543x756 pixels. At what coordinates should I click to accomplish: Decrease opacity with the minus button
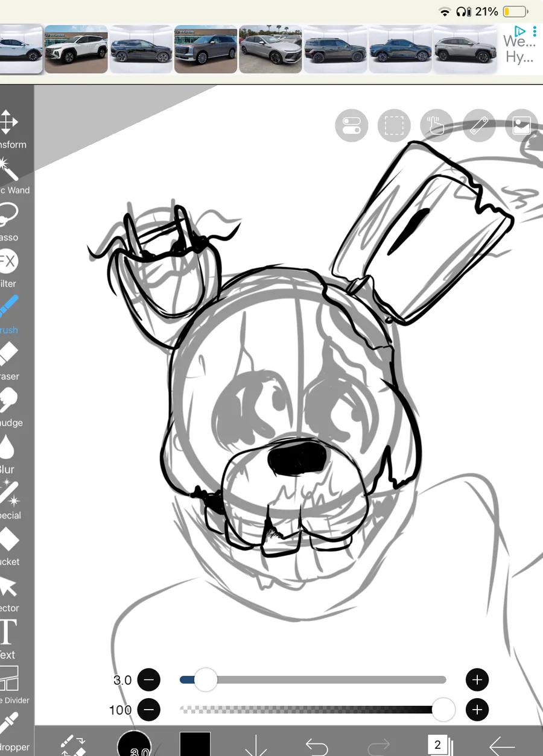(149, 710)
